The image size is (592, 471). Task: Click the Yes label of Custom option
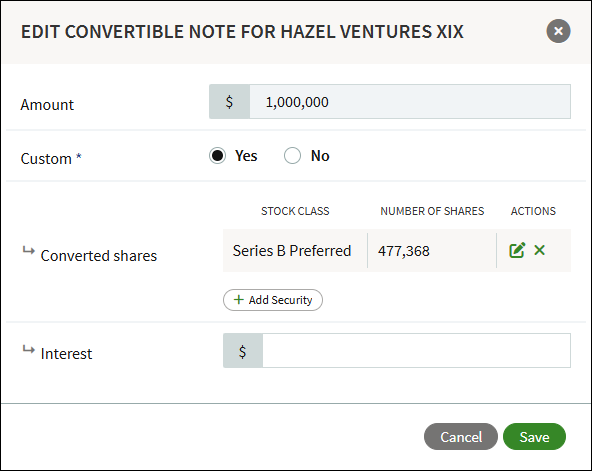pos(246,156)
